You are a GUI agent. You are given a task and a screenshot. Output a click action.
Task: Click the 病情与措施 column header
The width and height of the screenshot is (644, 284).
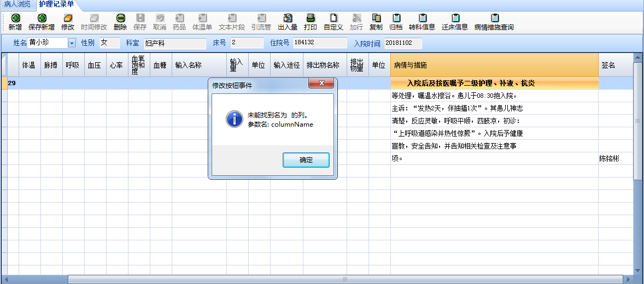click(494, 65)
